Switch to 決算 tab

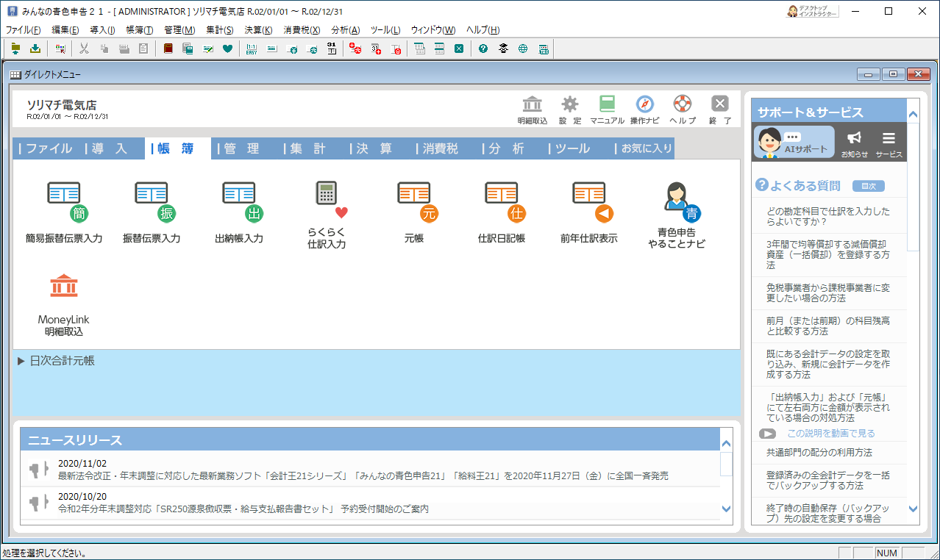pos(375,148)
